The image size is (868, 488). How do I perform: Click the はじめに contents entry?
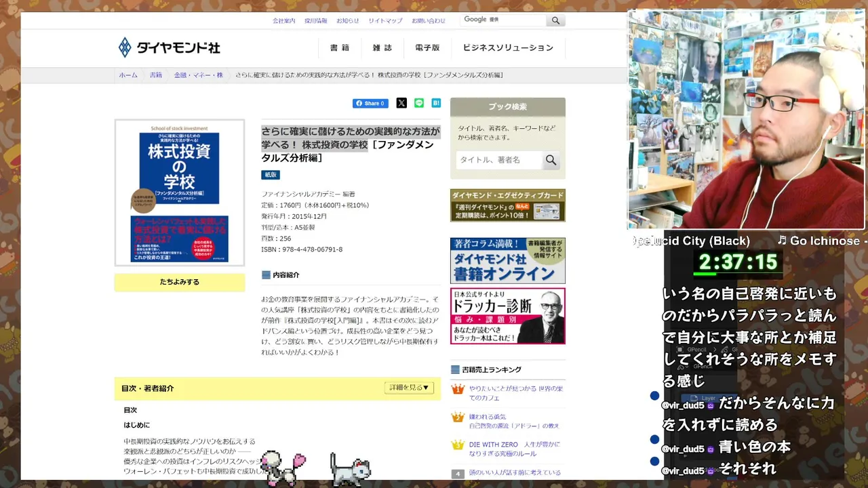[x=137, y=425]
